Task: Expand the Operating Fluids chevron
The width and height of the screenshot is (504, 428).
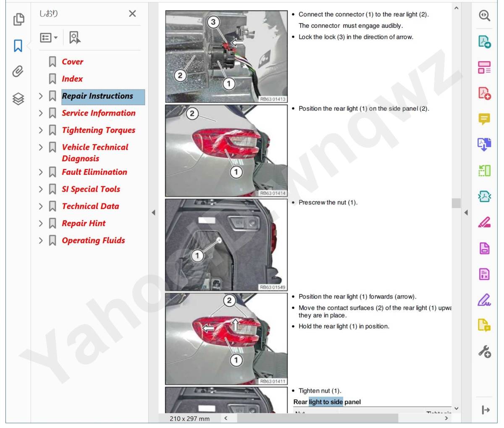Action: click(x=41, y=240)
